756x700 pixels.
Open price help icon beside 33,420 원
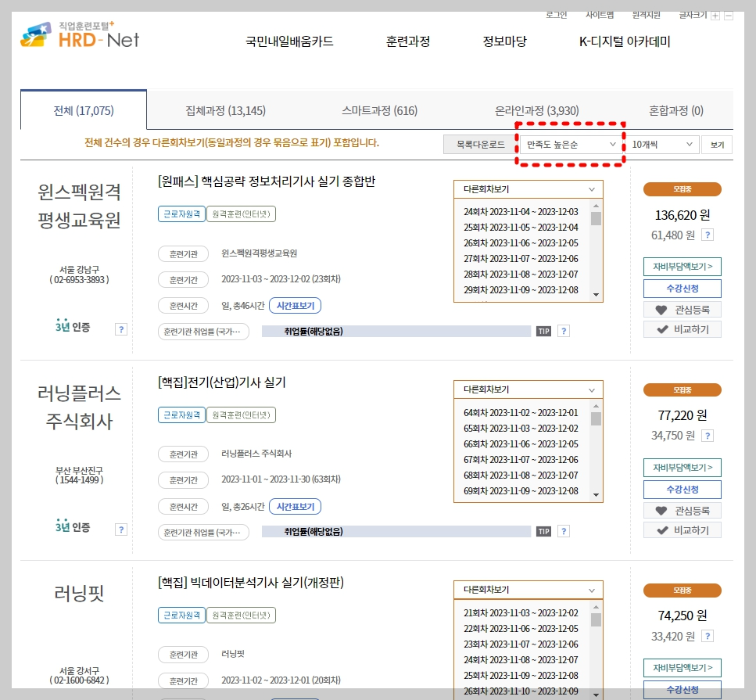(708, 637)
